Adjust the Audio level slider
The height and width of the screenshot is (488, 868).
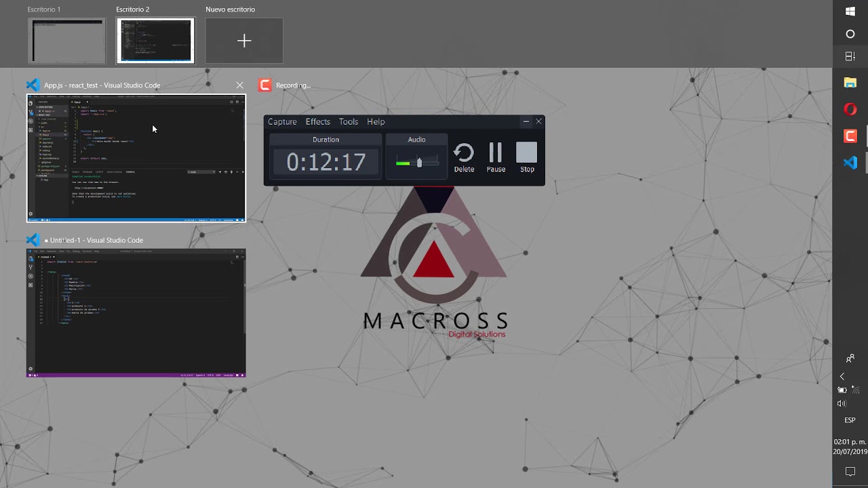click(x=418, y=163)
